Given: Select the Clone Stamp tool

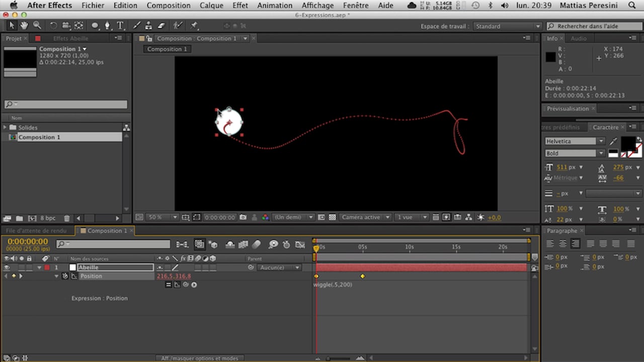Looking at the screenshot, I should tap(149, 25).
